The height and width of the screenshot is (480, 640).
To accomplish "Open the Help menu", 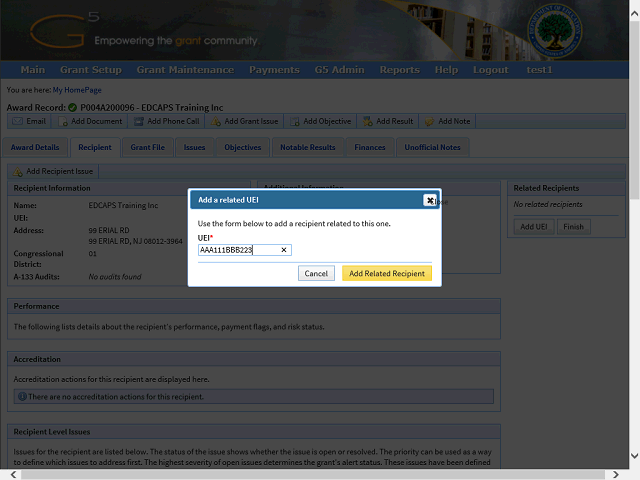I will click(446, 70).
